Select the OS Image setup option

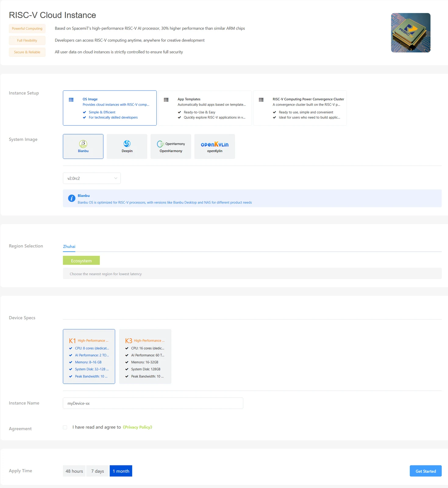coord(110,108)
